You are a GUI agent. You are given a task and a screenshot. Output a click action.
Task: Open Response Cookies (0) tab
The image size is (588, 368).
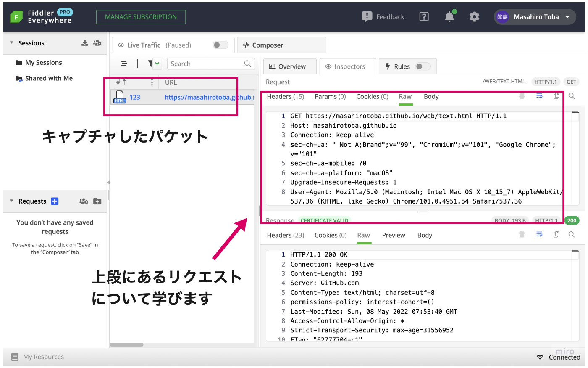(331, 235)
